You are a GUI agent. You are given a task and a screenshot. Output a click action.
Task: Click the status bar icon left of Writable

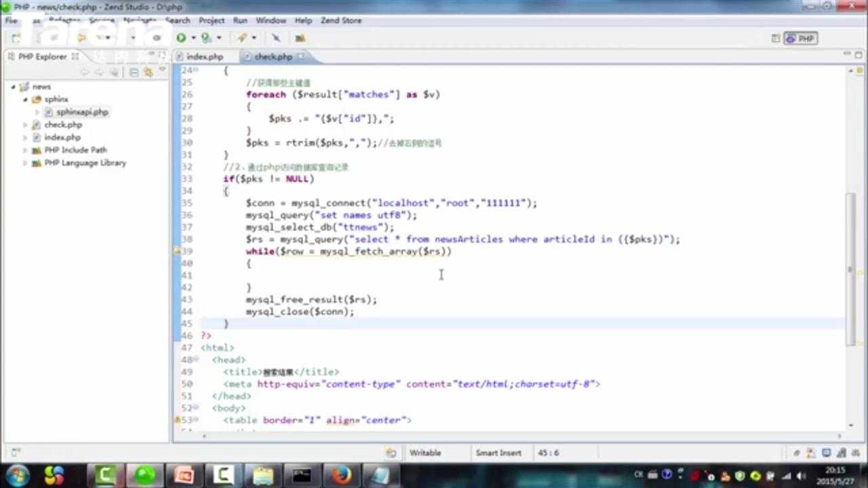pos(391,453)
